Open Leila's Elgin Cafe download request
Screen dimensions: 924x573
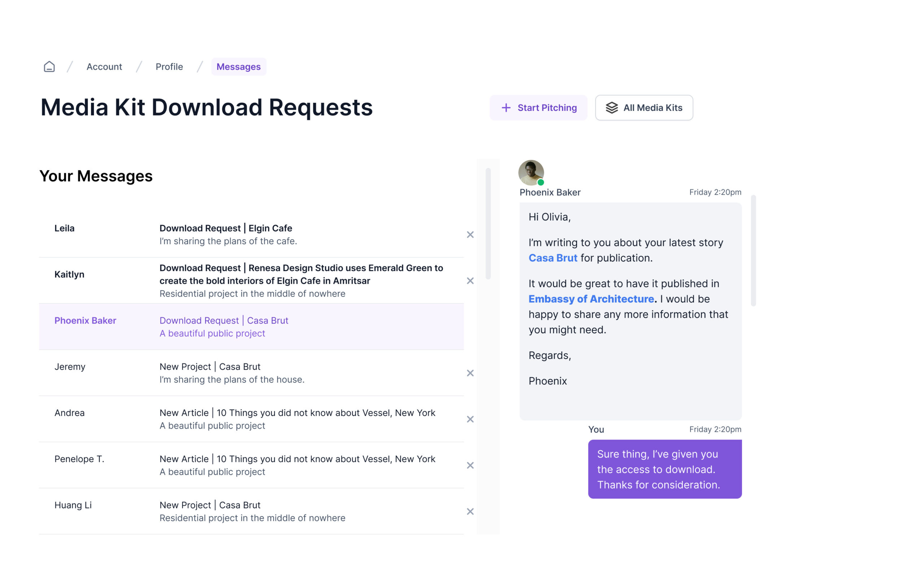tap(226, 228)
